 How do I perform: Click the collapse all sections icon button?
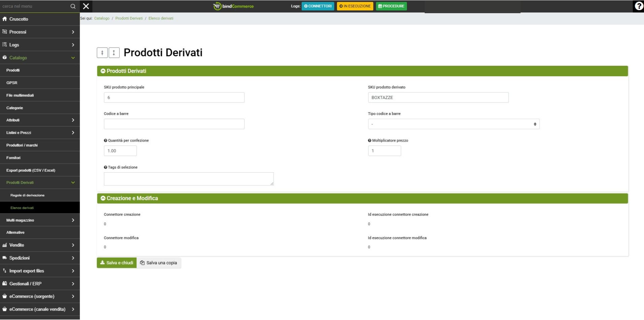(x=102, y=53)
